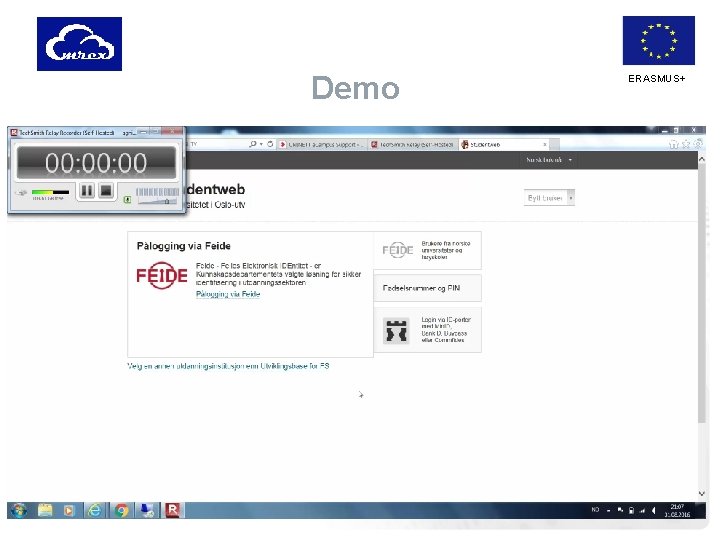This screenshot has width=720, height=540.
Task: Switch to the Campus Support browser tab
Action: (322, 144)
